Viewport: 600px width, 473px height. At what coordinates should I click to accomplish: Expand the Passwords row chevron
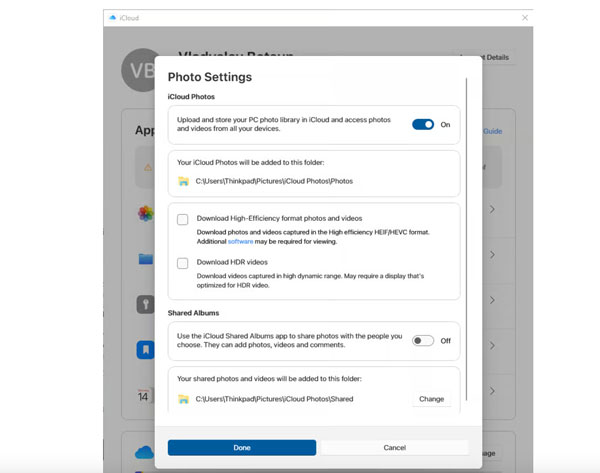[x=492, y=300]
